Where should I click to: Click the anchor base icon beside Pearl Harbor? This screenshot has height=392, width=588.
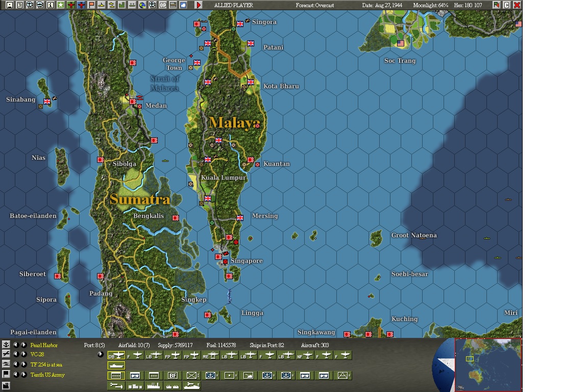6,345
